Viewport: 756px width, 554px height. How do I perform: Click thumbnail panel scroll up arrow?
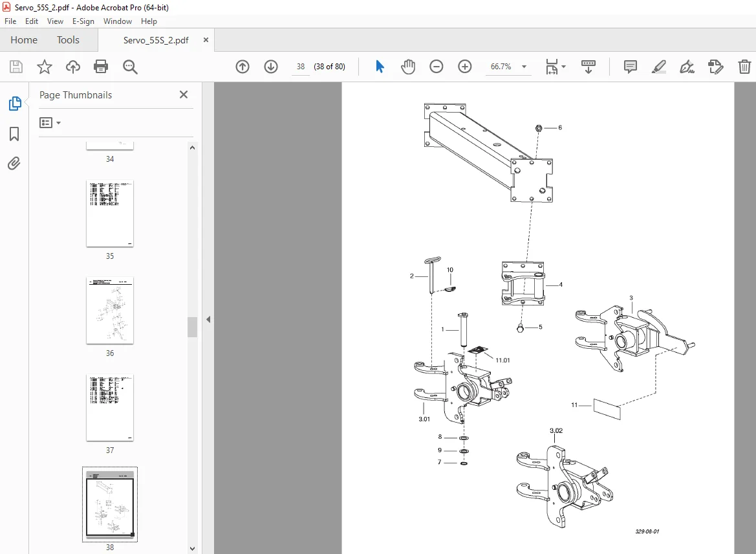coord(192,148)
